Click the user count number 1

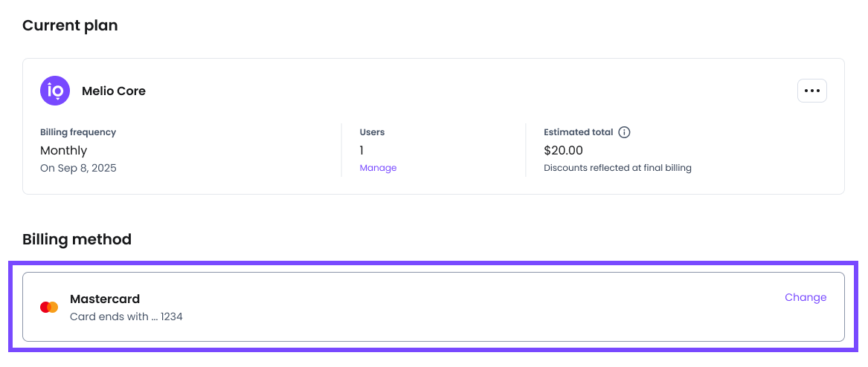tap(361, 150)
